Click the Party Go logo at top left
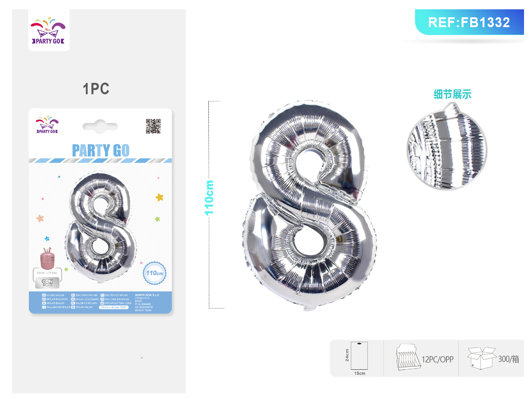The width and height of the screenshot is (532, 399). pos(49,30)
